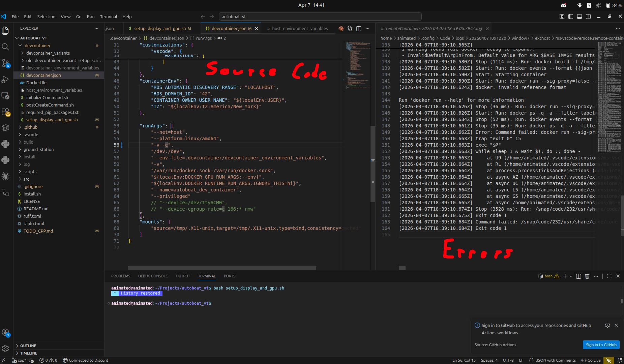
Task: Select the Docker sidebar icon
Action: (5, 127)
